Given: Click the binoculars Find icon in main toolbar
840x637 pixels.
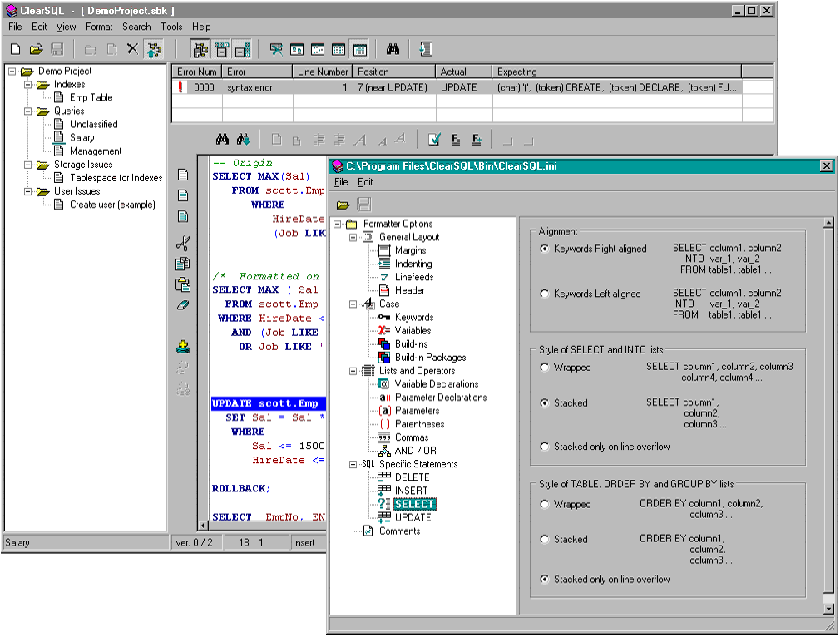Looking at the screenshot, I should 393,49.
